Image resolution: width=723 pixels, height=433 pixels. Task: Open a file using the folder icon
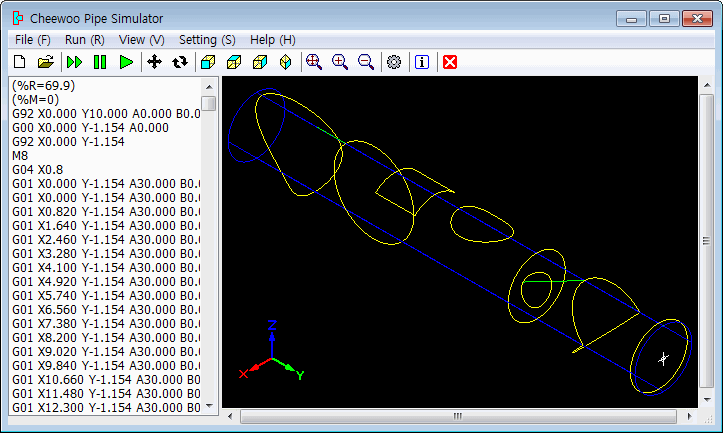(46, 62)
